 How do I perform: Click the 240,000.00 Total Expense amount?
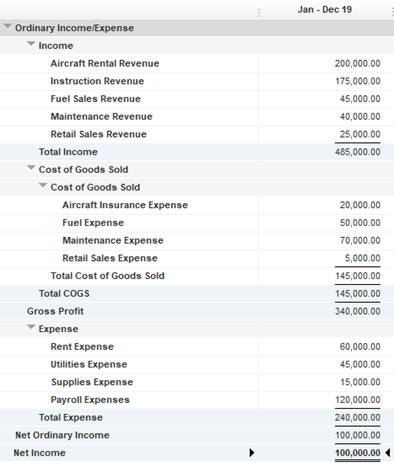pyautogui.click(x=358, y=417)
